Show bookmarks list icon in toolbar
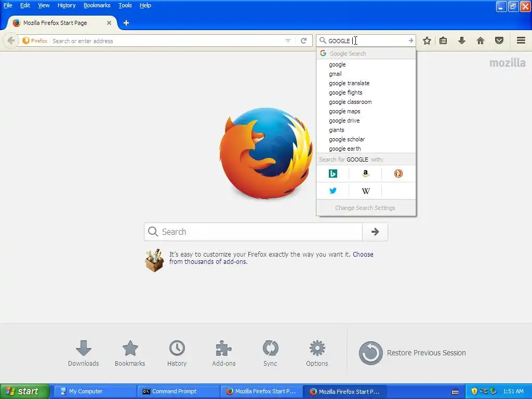The height and width of the screenshot is (399, 532). pos(443,41)
